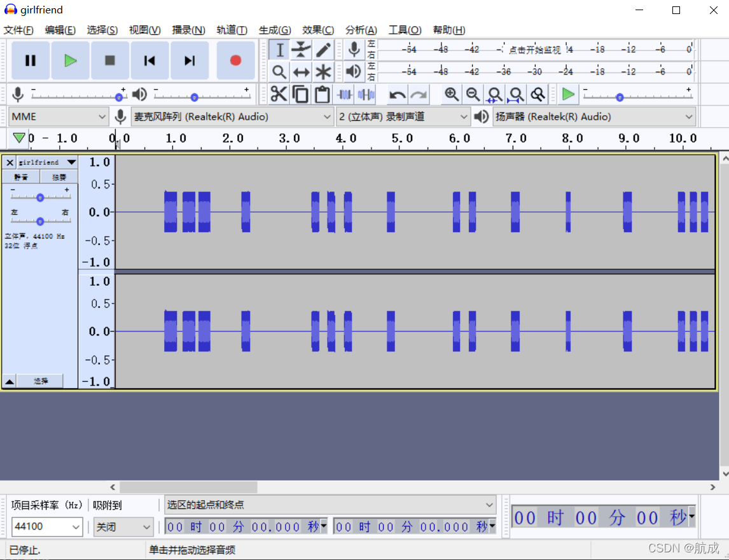Screen dimensions: 729x560
Task: Click the Redo arrow icon
Action: pos(419,94)
